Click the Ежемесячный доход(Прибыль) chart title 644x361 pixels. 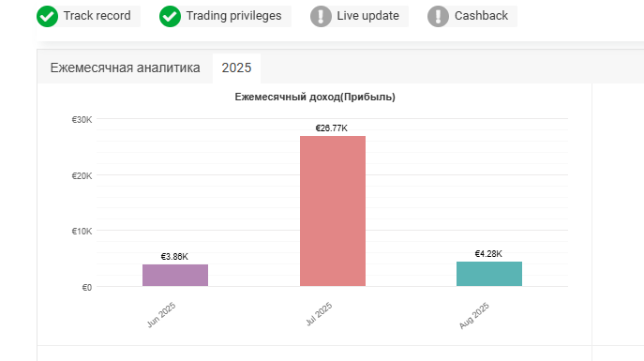pos(315,97)
